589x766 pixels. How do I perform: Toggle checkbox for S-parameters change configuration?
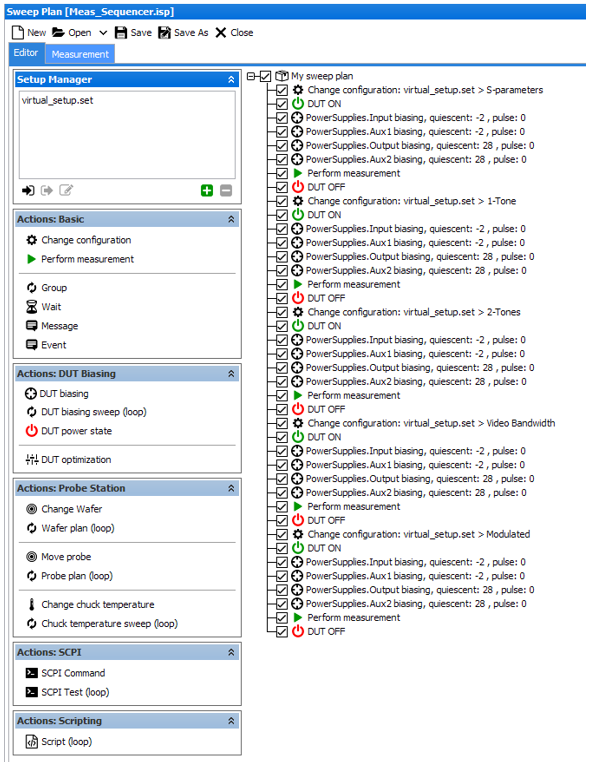tap(281, 90)
